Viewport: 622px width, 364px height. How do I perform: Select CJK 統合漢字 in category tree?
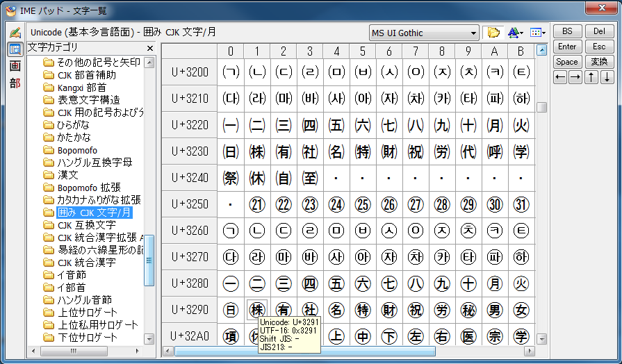pos(86,263)
